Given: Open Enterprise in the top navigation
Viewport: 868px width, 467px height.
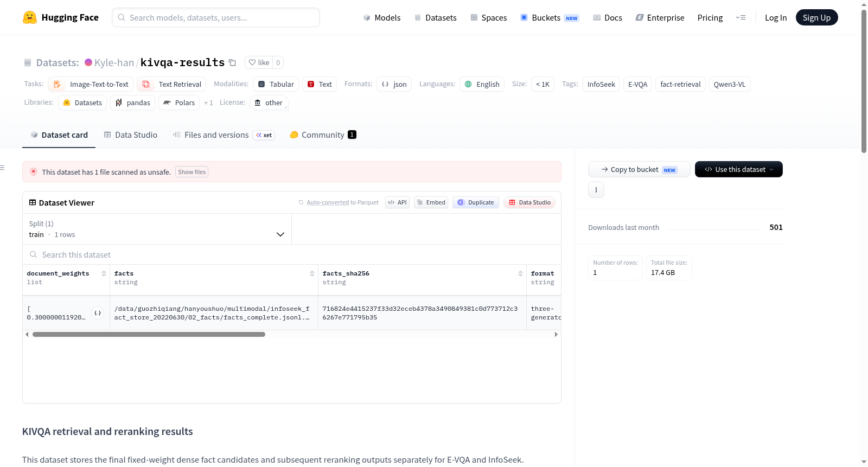Looking at the screenshot, I should (x=660, y=18).
